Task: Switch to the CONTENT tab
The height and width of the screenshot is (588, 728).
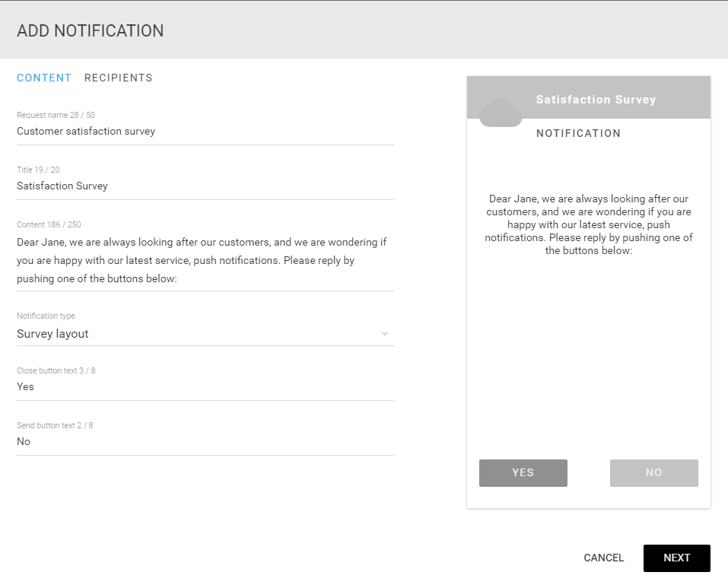Action: point(44,78)
